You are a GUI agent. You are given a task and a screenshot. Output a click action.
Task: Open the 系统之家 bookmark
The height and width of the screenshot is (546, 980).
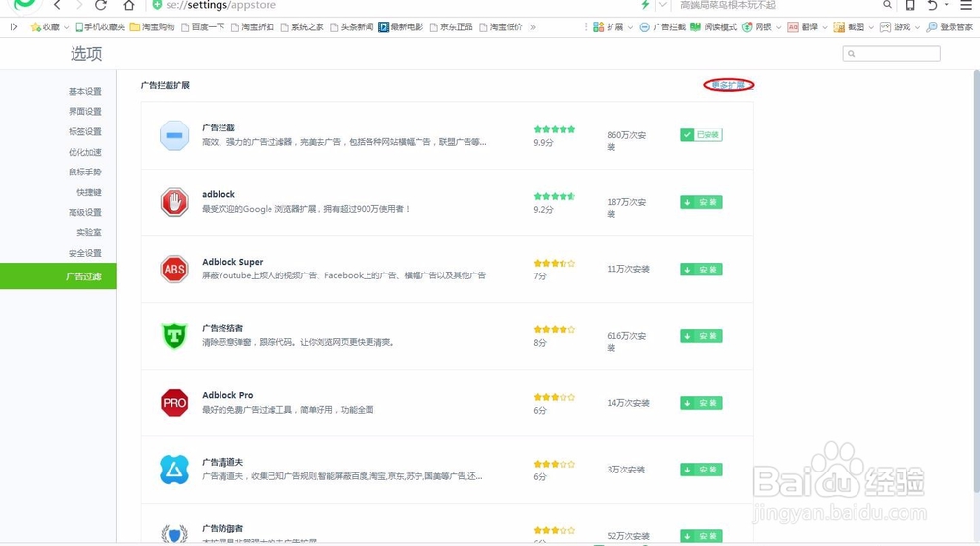click(x=303, y=26)
